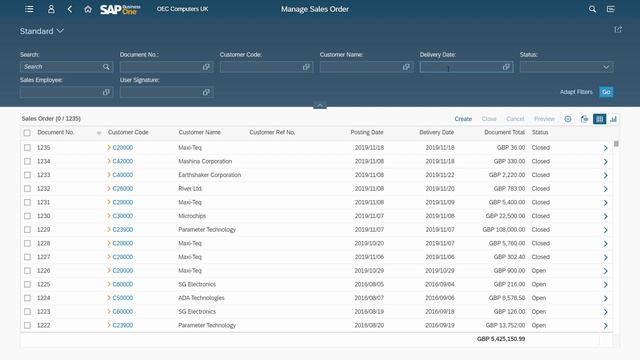Switch to chart view icon
Viewport: 640px width, 360px height.
click(x=613, y=119)
